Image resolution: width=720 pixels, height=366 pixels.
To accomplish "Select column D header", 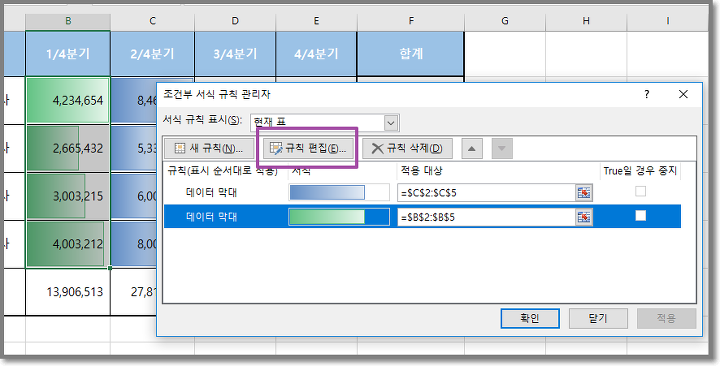I will click(x=235, y=21).
